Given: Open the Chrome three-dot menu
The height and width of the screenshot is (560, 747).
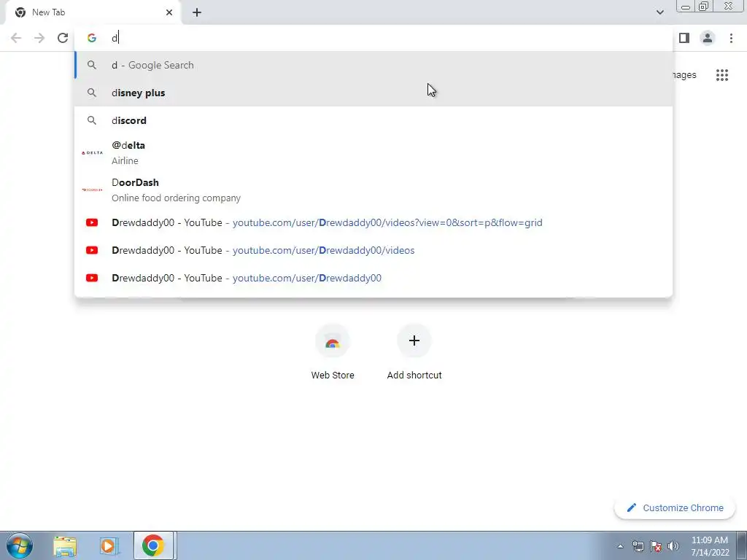Looking at the screenshot, I should (731, 38).
